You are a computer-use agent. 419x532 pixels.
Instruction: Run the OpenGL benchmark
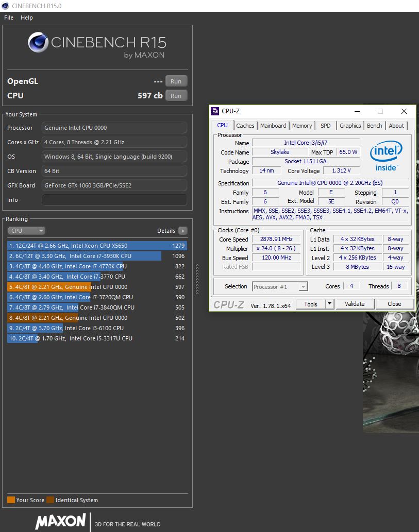176,81
